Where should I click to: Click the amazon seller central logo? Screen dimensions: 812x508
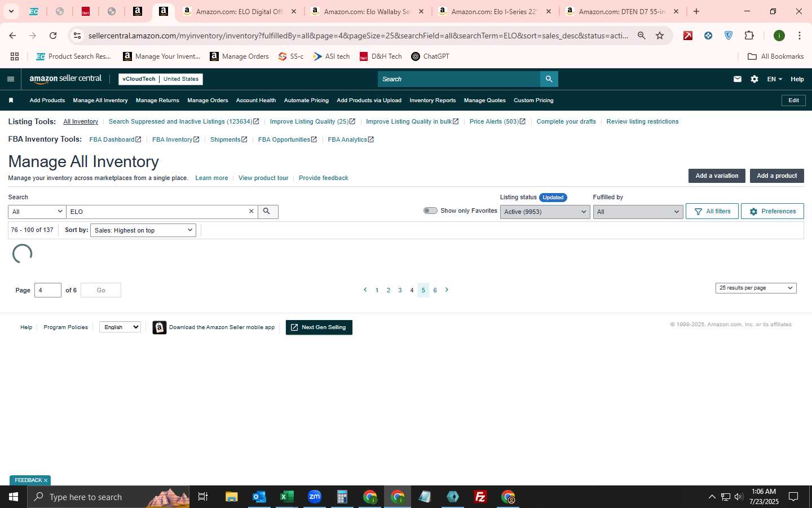coord(65,79)
